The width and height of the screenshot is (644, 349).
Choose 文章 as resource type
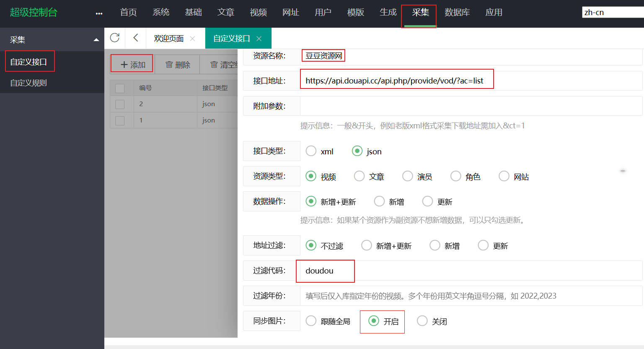[x=359, y=176]
